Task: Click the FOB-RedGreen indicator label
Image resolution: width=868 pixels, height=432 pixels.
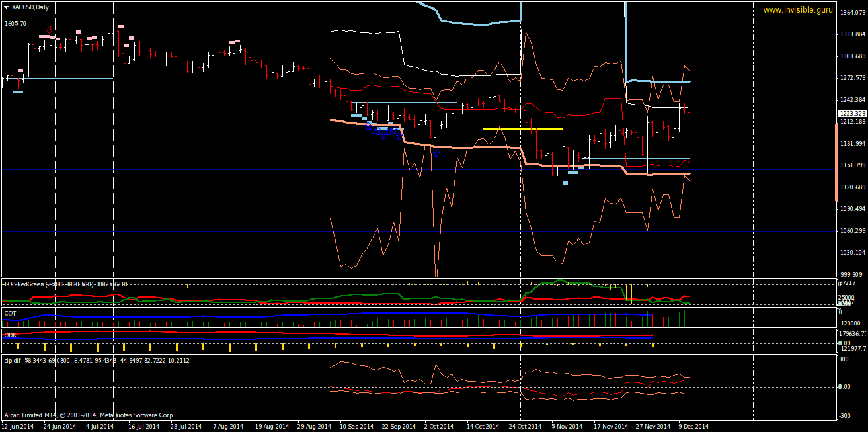Action: tap(66, 284)
